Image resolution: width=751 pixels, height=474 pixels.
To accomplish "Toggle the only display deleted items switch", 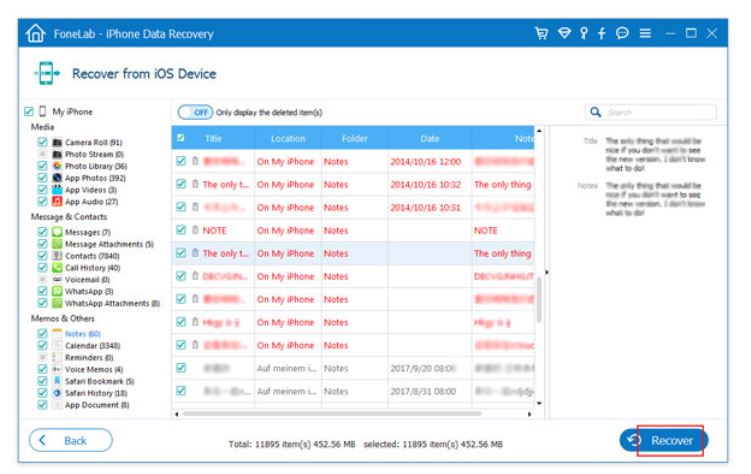I will (195, 113).
